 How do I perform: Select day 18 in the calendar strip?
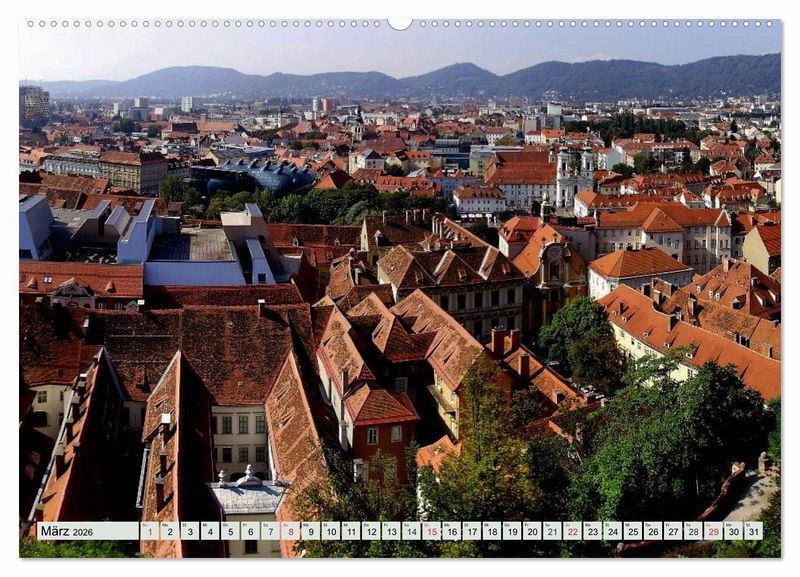pyautogui.click(x=492, y=531)
